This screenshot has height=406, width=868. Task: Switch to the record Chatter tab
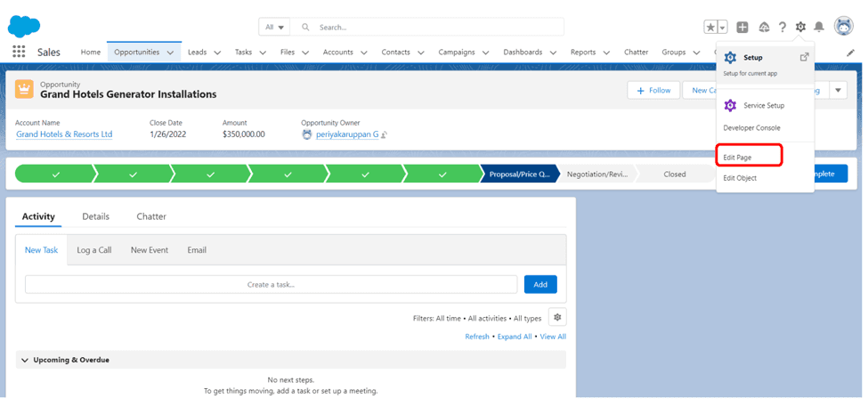click(151, 216)
